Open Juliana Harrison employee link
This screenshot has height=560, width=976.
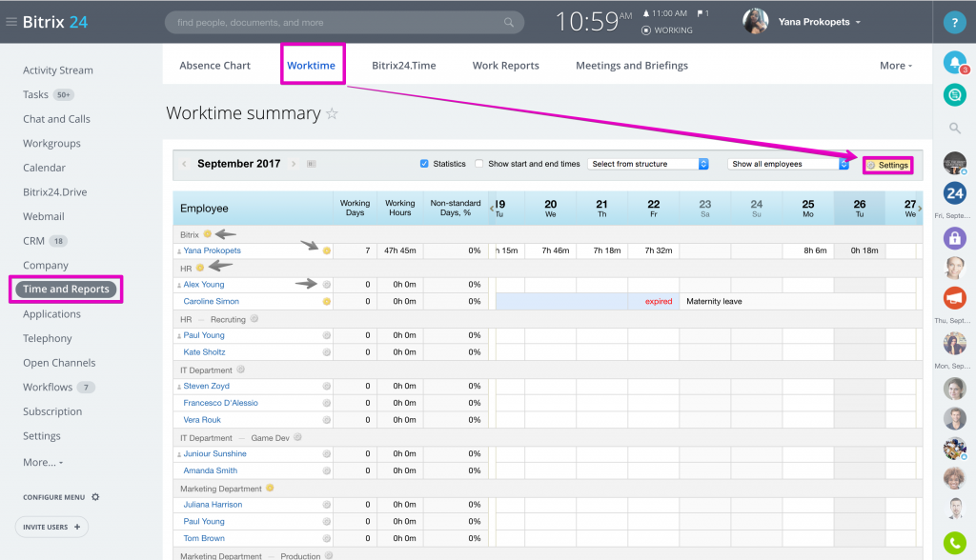(x=213, y=505)
